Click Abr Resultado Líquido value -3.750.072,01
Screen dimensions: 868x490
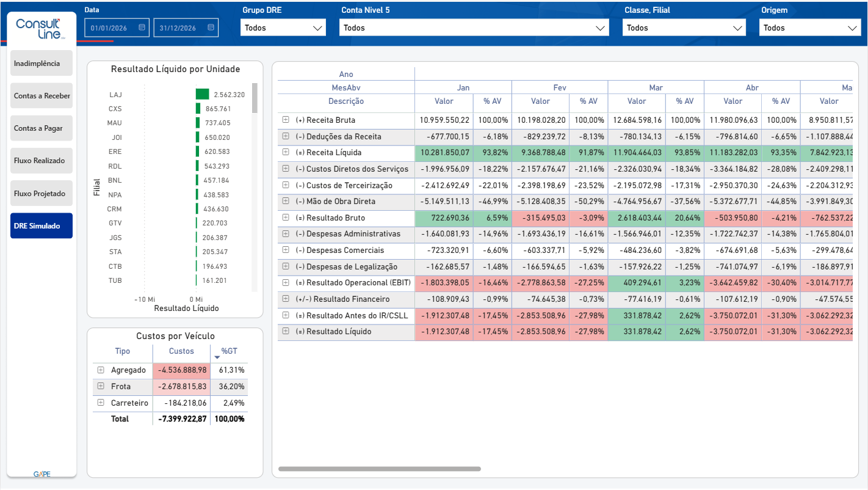click(733, 332)
